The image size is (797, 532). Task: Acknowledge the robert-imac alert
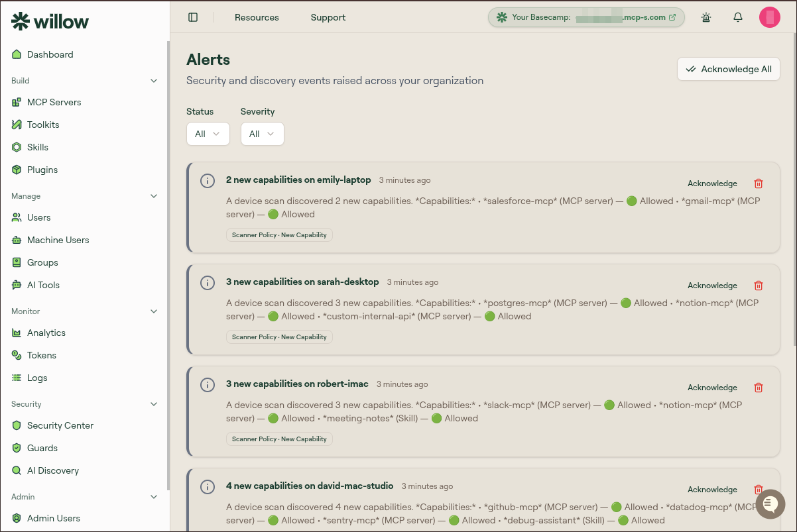(712, 388)
